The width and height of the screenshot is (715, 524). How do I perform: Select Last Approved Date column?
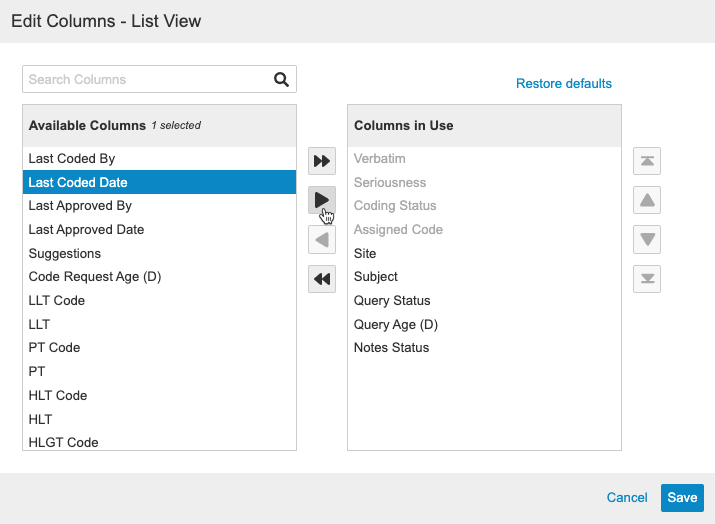[x=86, y=229]
